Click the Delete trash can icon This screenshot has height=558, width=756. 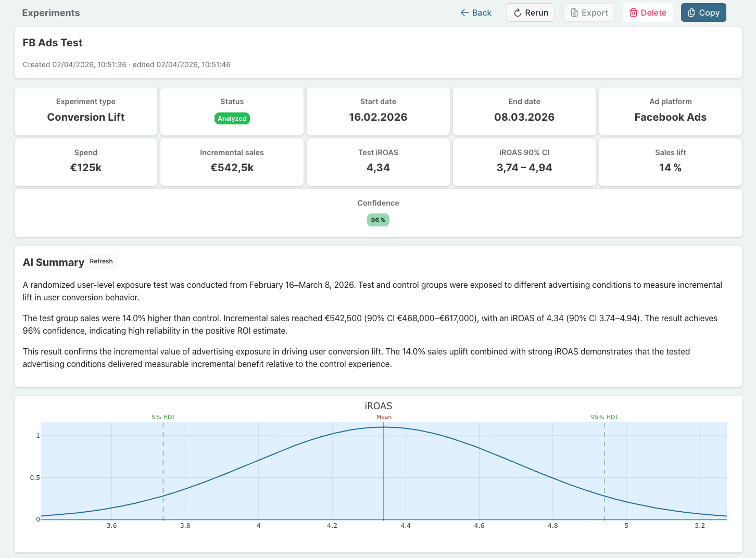pyautogui.click(x=633, y=13)
